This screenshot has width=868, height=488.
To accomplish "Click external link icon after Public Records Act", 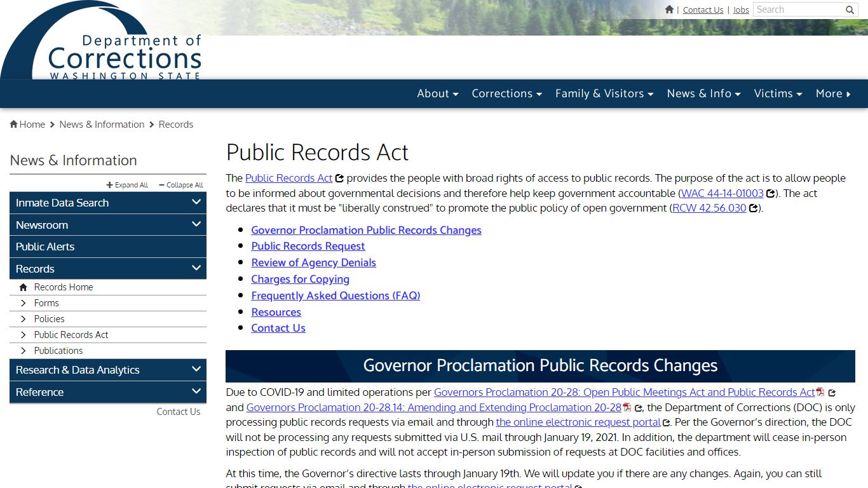I will [339, 179].
